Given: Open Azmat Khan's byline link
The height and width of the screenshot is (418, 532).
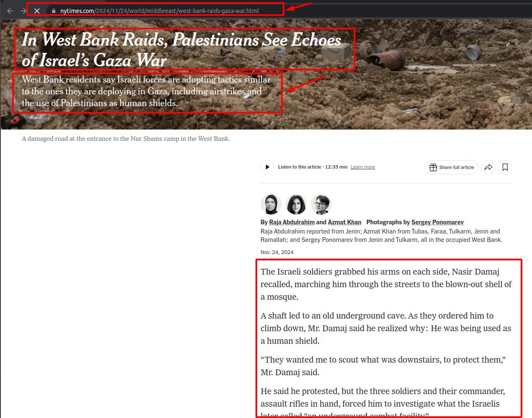Looking at the screenshot, I should [344, 222].
